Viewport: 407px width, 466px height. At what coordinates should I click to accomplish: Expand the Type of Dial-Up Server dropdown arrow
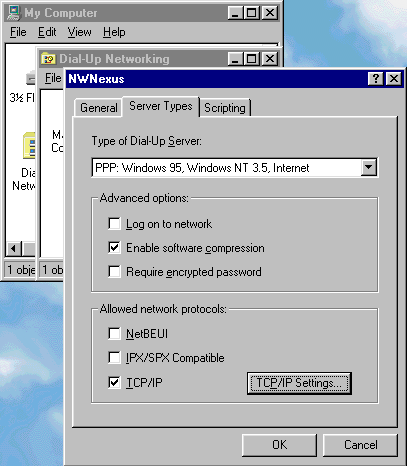point(369,167)
